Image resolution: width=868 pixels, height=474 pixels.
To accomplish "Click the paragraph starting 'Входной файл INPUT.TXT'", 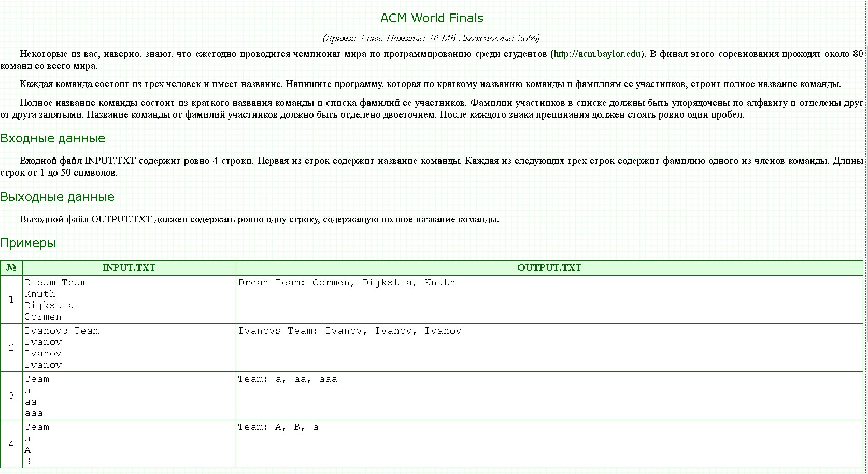I will pyautogui.click(x=432, y=166).
